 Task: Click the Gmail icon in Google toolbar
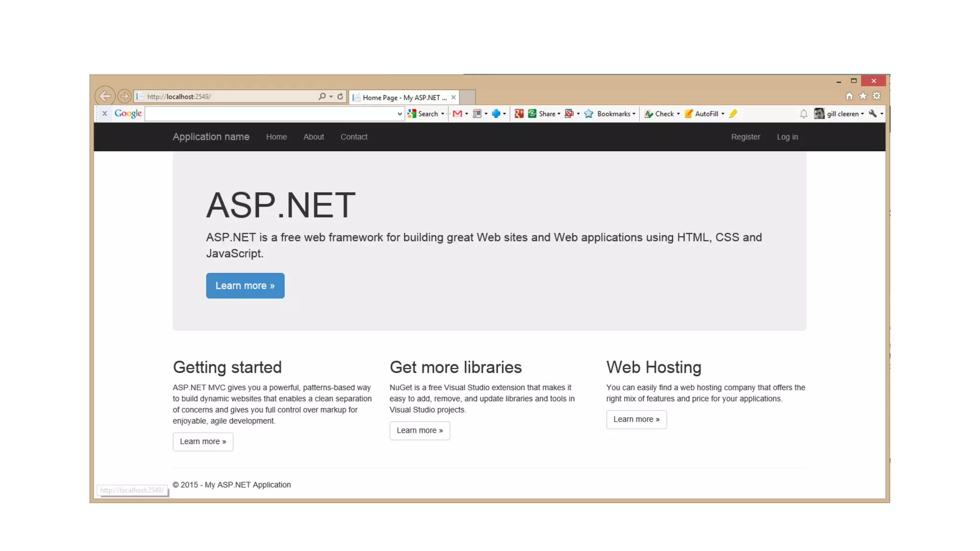pyautogui.click(x=457, y=114)
